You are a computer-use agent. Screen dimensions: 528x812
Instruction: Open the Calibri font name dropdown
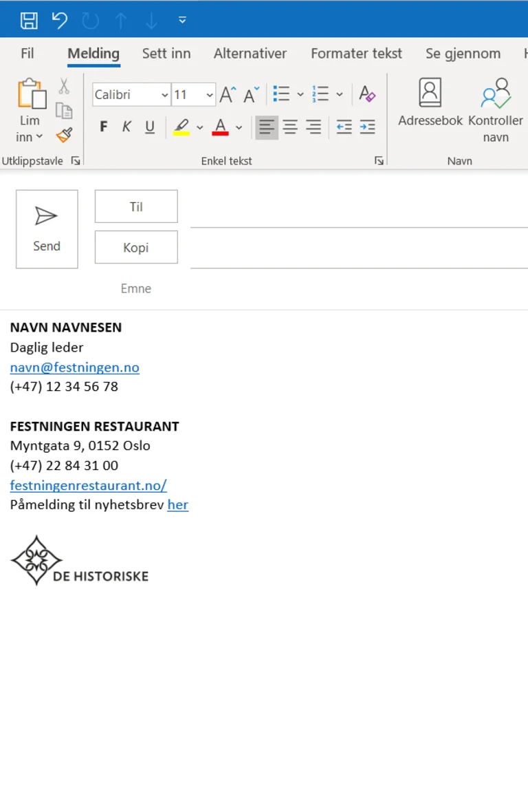165,95
